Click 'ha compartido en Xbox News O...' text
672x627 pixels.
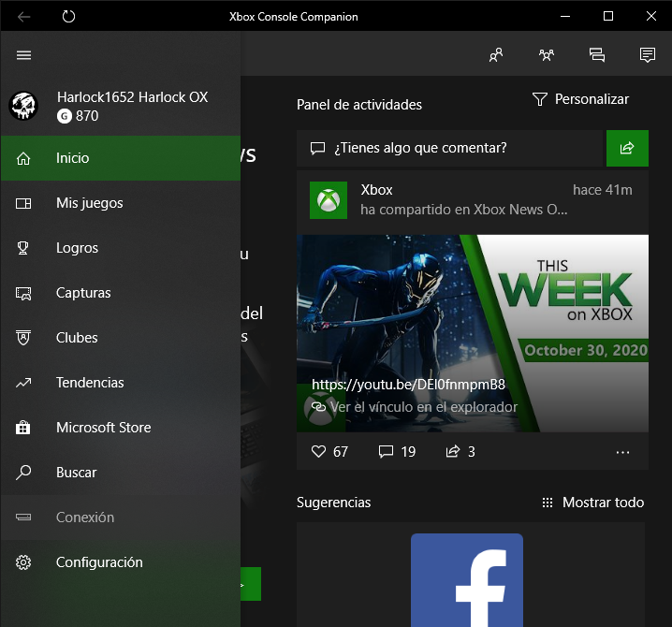coord(463,210)
